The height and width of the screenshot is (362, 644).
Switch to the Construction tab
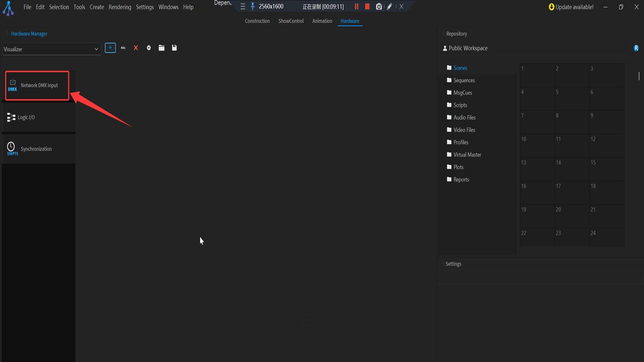coord(257,21)
